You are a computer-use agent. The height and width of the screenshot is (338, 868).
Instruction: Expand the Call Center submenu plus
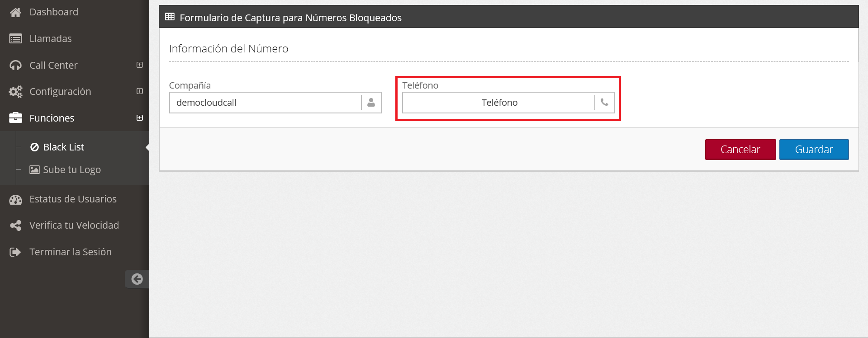coord(140,65)
